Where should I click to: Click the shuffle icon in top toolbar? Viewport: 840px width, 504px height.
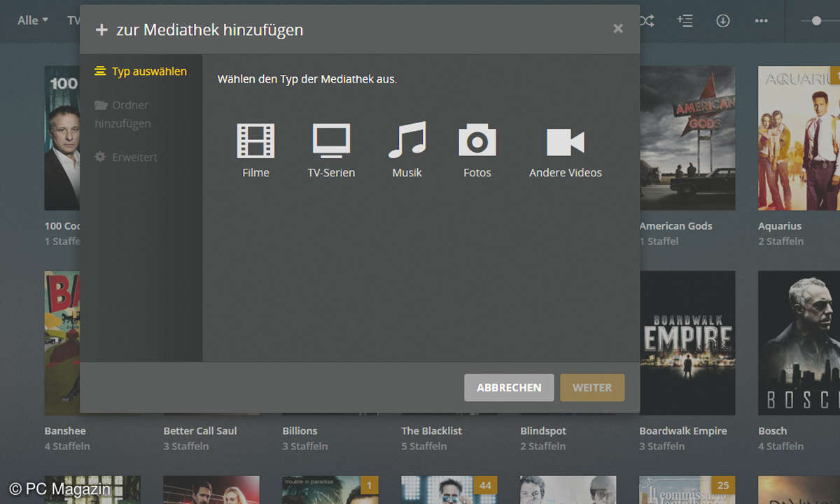pyautogui.click(x=646, y=21)
